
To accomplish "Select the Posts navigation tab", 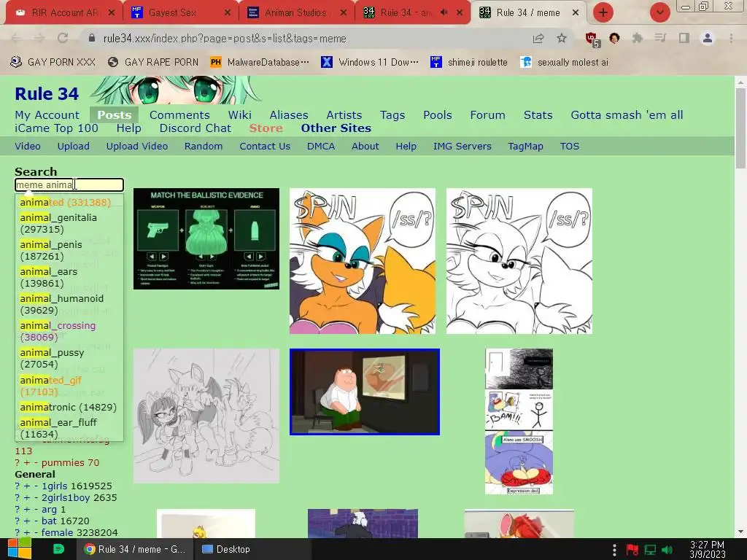I will pyautogui.click(x=115, y=114).
